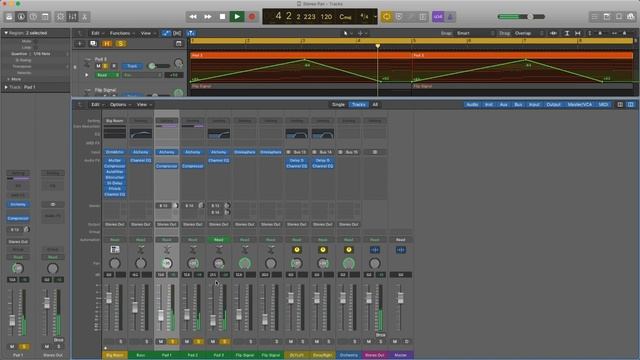
Task: Click the Fast Forward transport button
Action: (x=207, y=17)
